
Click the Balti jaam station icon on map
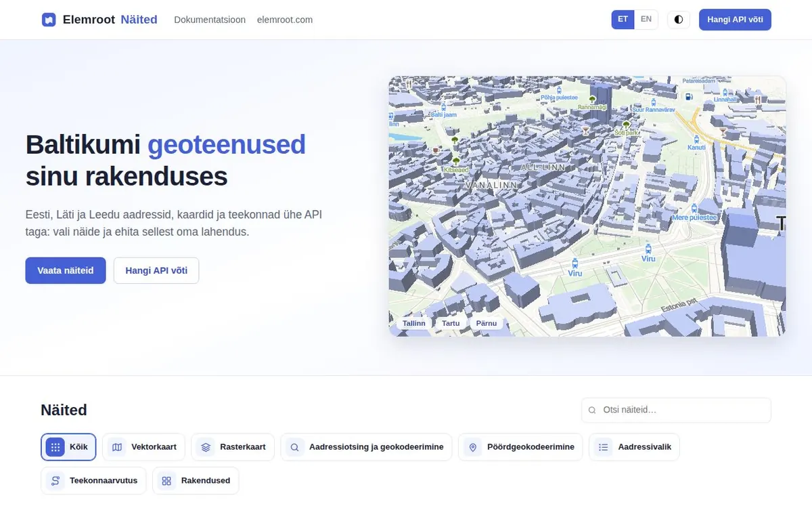(444, 106)
